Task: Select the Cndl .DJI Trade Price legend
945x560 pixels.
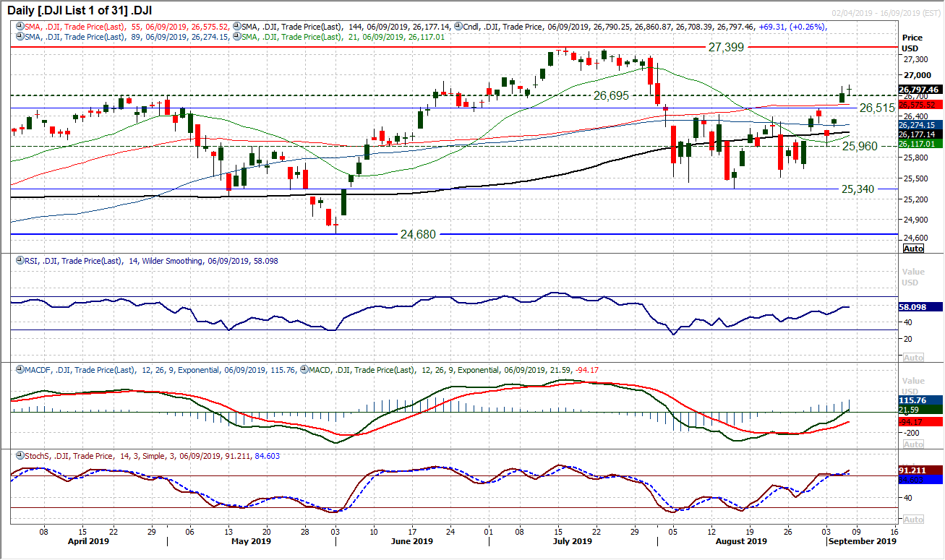Action: [x=646, y=27]
